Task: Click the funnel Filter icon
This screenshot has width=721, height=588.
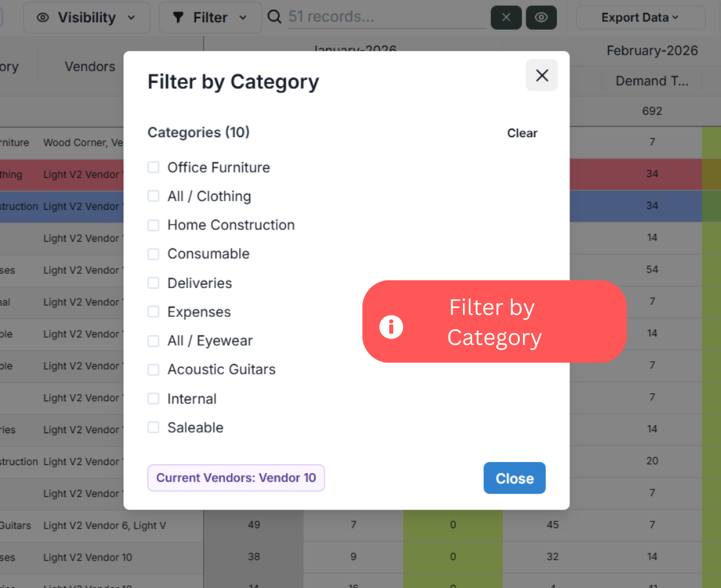Action: (x=178, y=18)
